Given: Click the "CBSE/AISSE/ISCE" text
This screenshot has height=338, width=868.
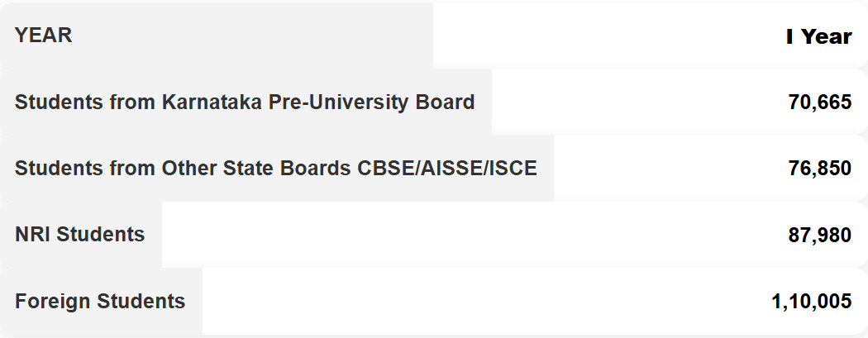Looking at the screenshot, I should pyautogui.click(x=447, y=169).
